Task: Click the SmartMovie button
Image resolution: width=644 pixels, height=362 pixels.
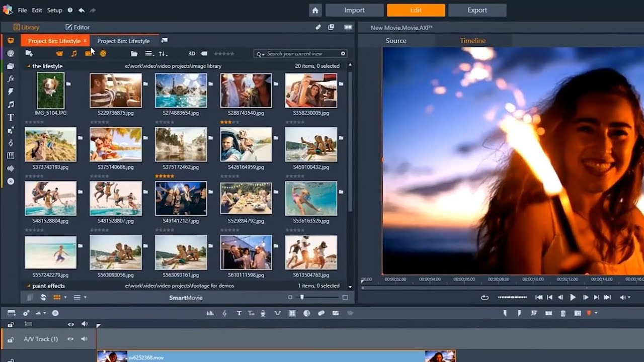Action: (186, 298)
